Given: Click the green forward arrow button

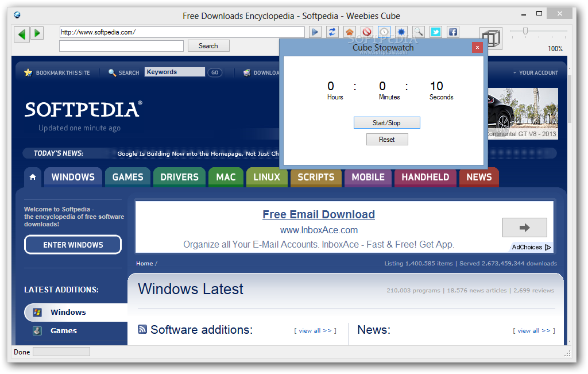Looking at the screenshot, I should point(37,33).
